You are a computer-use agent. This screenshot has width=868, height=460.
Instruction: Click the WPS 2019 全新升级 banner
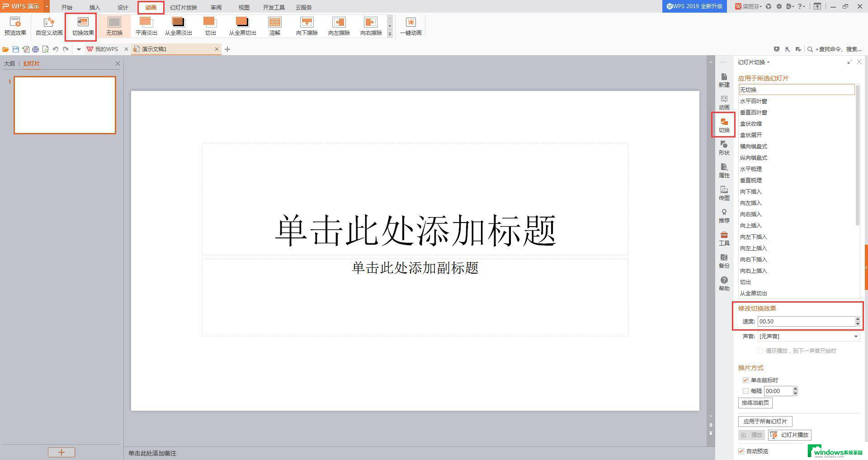pyautogui.click(x=694, y=6)
